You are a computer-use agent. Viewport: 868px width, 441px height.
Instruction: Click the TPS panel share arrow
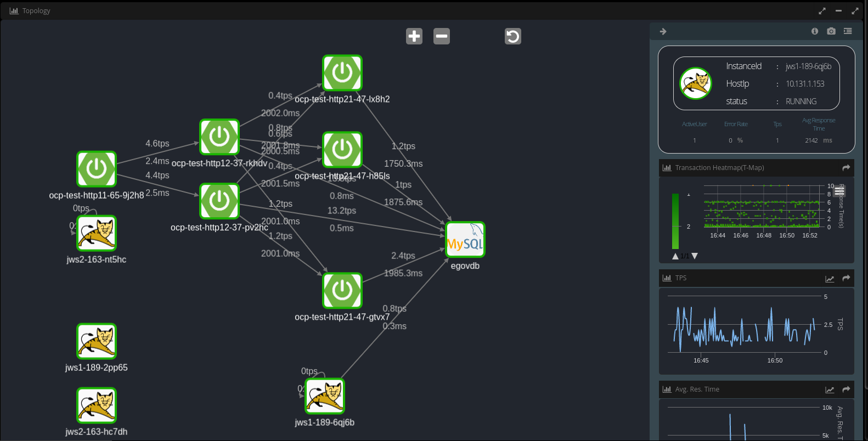tap(846, 279)
